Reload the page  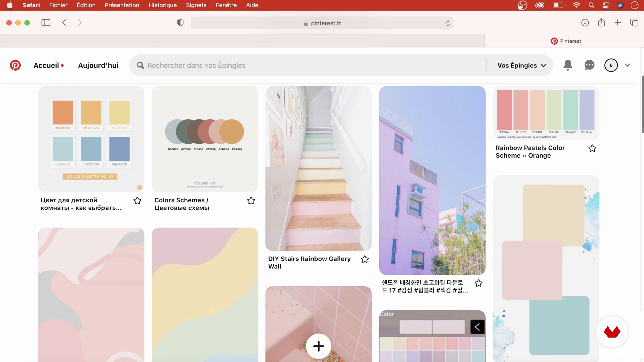click(x=447, y=23)
